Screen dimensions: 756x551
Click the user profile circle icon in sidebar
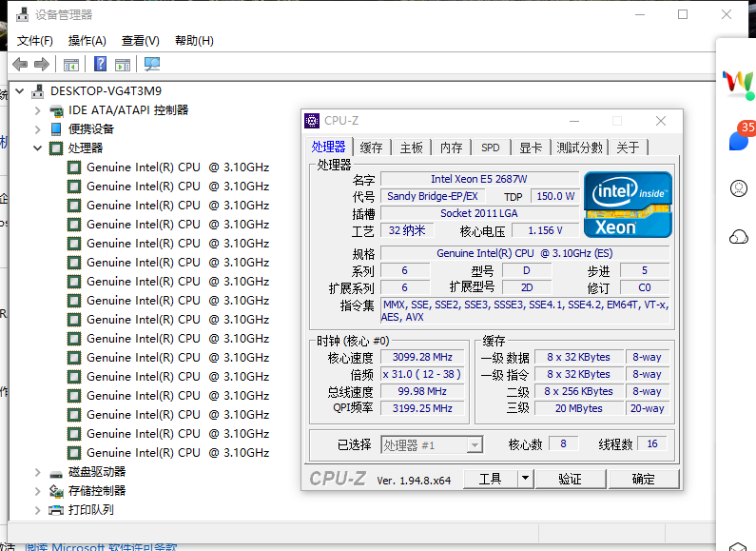[x=739, y=188]
